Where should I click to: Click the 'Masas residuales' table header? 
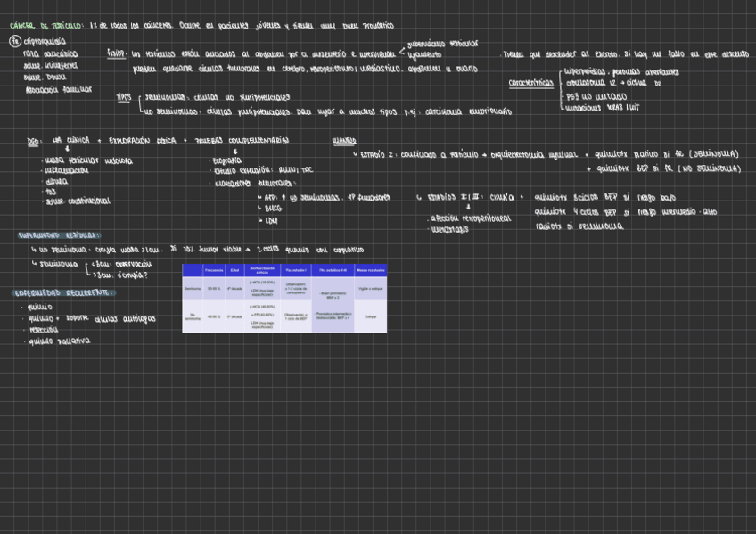coord(370,269)
